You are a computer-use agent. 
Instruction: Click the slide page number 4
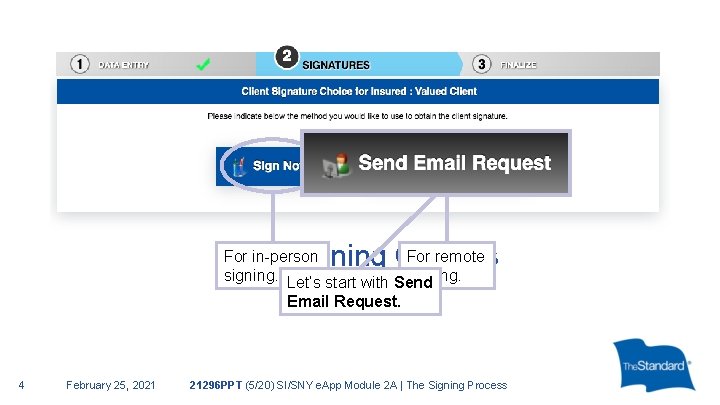coord(21,385)
